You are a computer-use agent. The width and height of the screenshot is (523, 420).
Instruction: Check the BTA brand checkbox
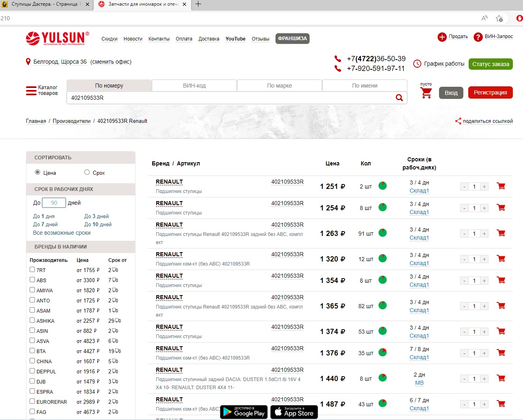[32, 350]
